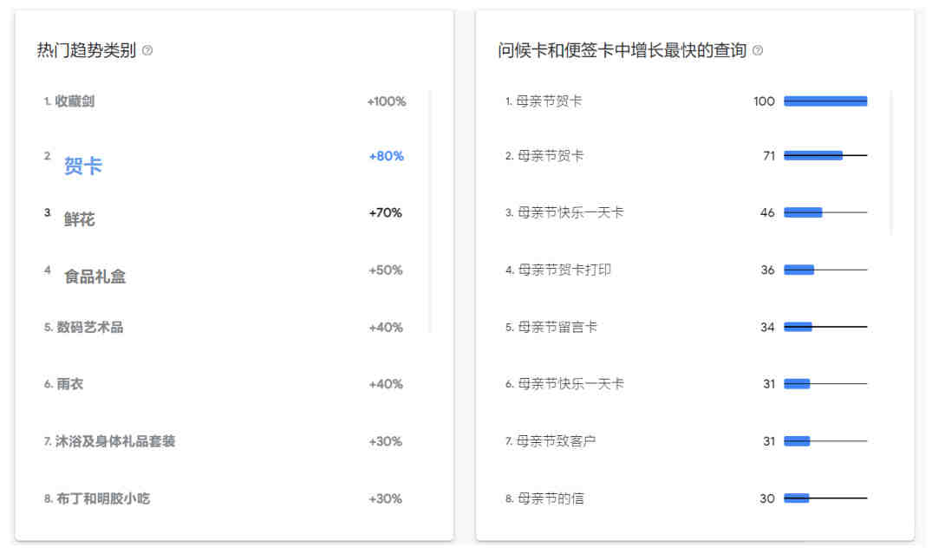The image size is (945, 560).
Task: Open the 收藏剑 category row
Action: (x=225, y=101)
